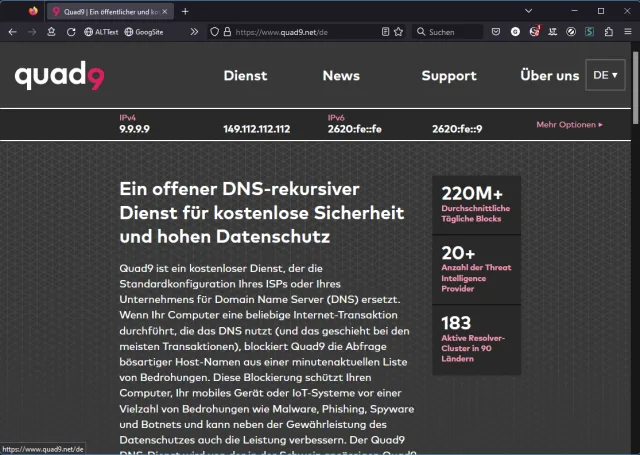Open the Dienst menu
Image resolution: width=640 pixels, height=455 pixels.
click(x=245, y=75)
